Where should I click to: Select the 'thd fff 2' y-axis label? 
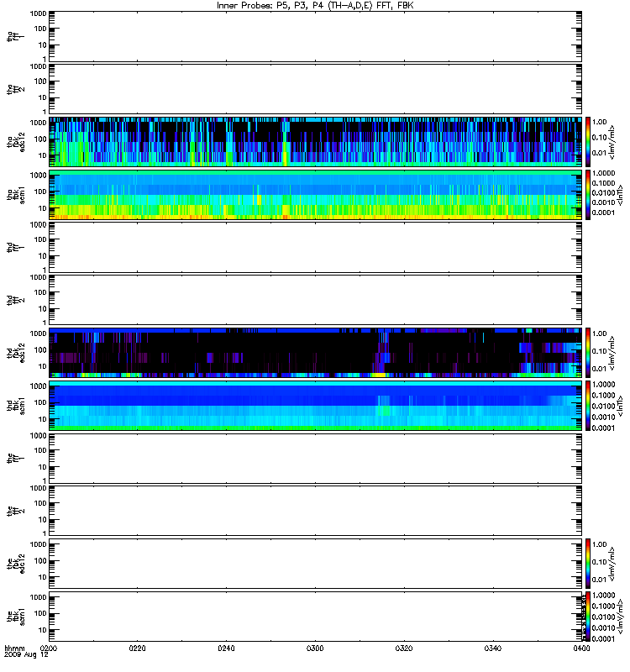tap(15, 301)
